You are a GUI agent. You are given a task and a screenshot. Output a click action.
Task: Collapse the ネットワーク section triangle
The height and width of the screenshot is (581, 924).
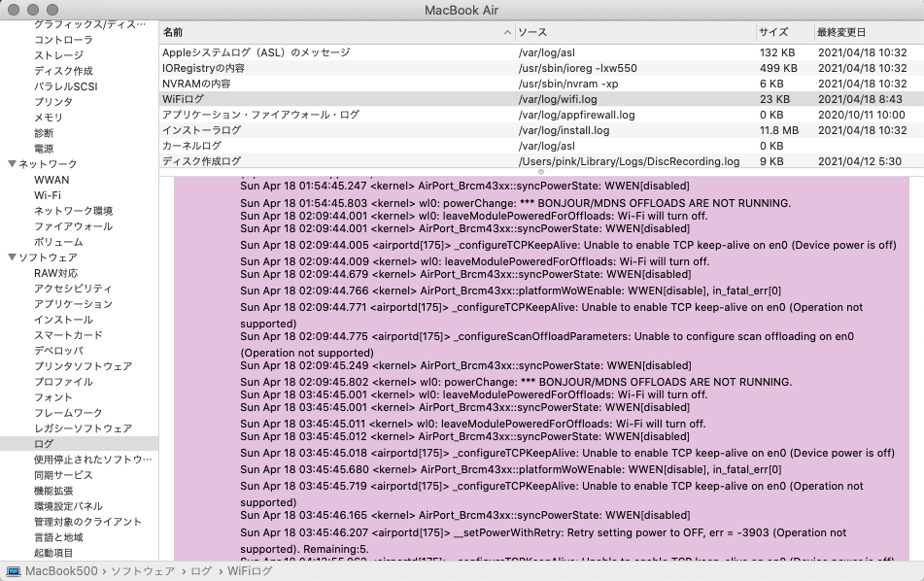click(12, 164)
